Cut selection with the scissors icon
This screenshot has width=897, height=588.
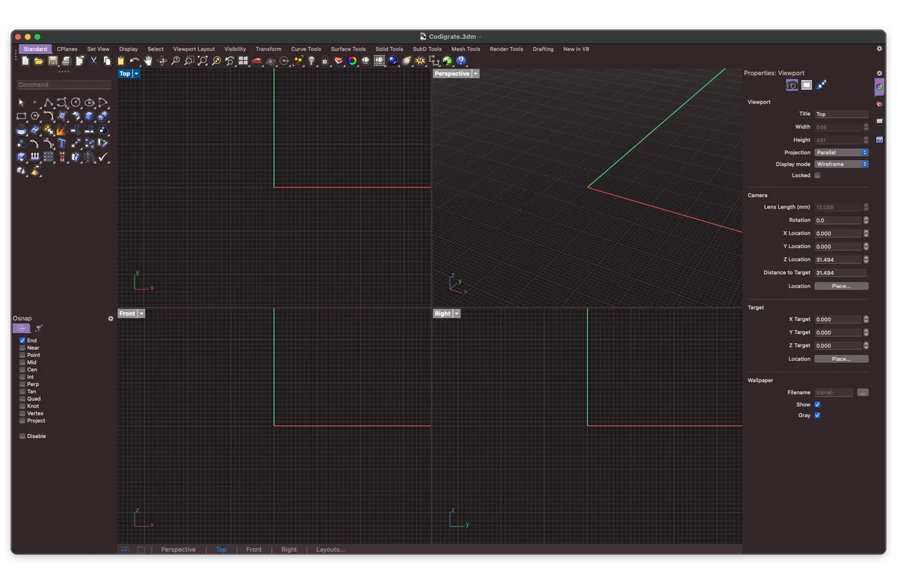coord(93,61)
